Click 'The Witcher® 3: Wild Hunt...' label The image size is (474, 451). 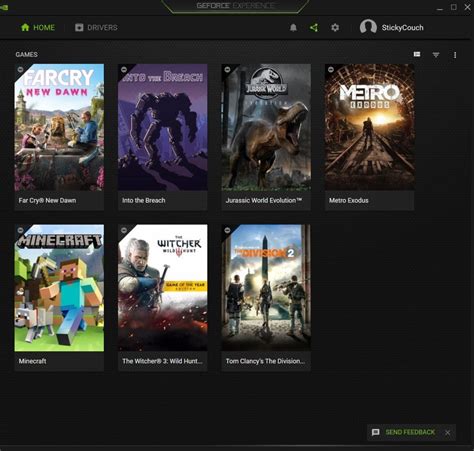(162, 361)
